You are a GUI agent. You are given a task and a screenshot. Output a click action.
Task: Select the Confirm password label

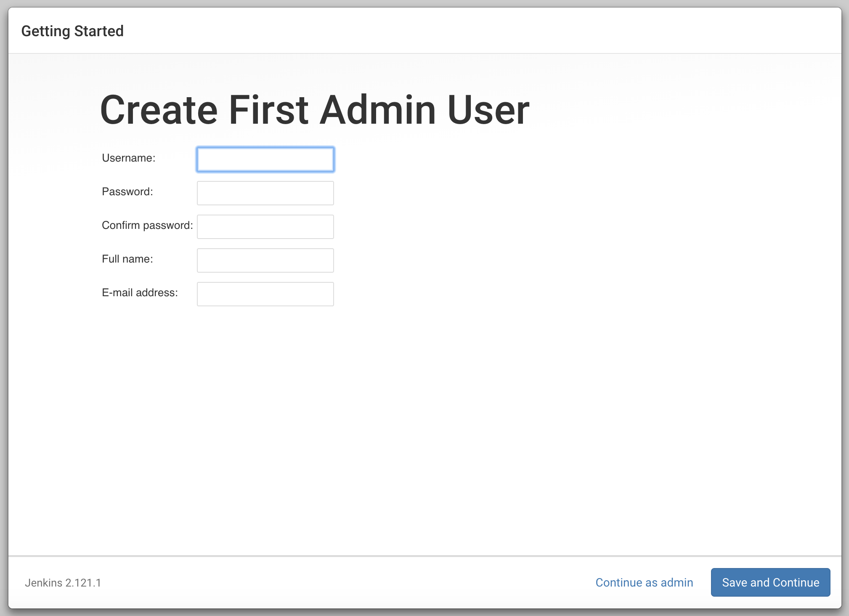click(x=147, y=225)
